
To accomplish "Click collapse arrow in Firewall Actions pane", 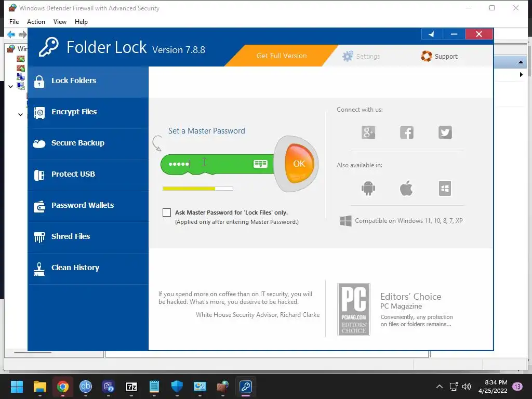I will click(521, 62).
